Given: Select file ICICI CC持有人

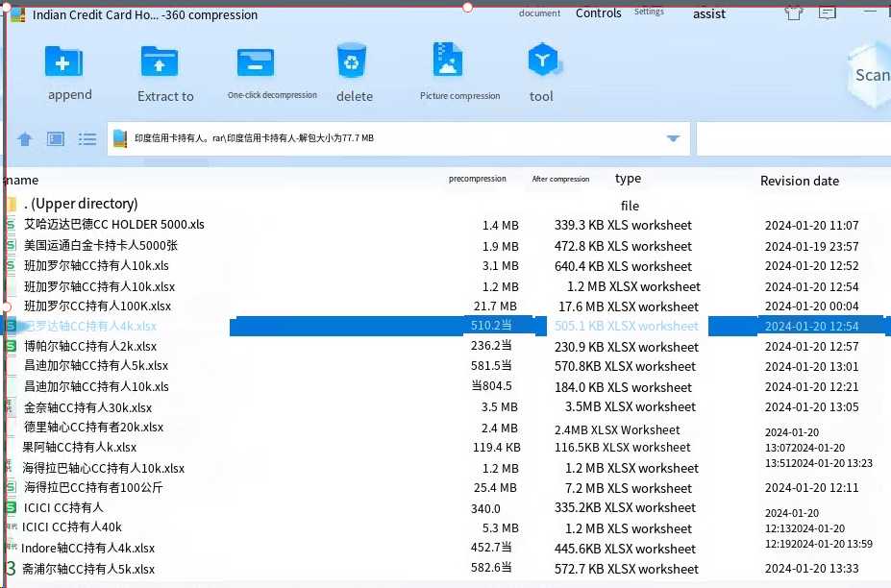Looking at the screenshot, I should [63, 507].
